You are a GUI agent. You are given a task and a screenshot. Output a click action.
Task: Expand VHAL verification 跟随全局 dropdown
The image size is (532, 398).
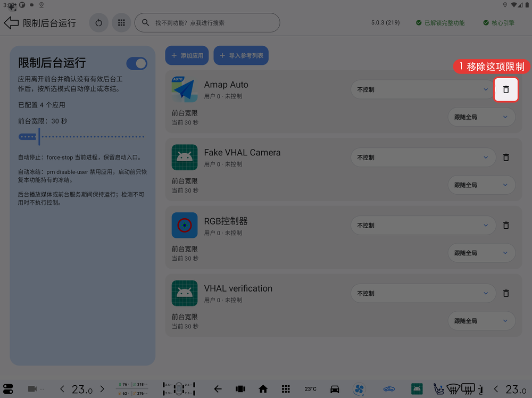[481, 321]
